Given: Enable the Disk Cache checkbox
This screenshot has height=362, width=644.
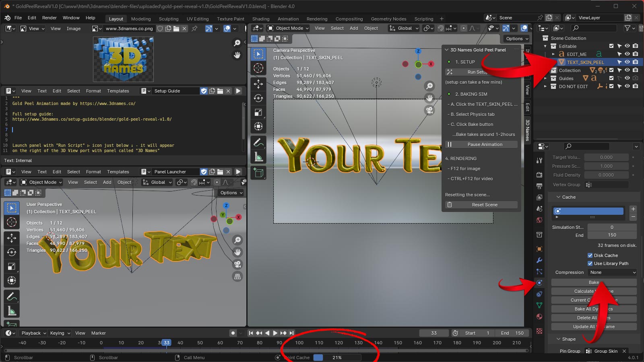Looking at the screenshot, I should coord(590,255).
